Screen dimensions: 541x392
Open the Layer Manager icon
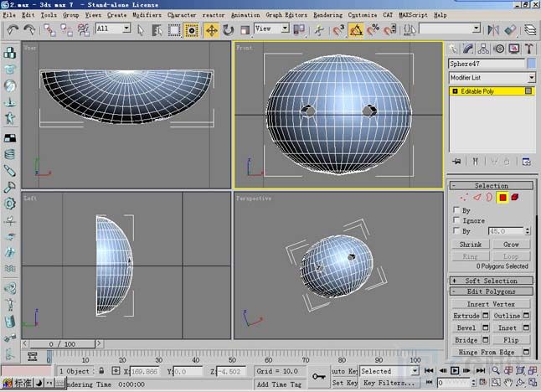point(530,30)
